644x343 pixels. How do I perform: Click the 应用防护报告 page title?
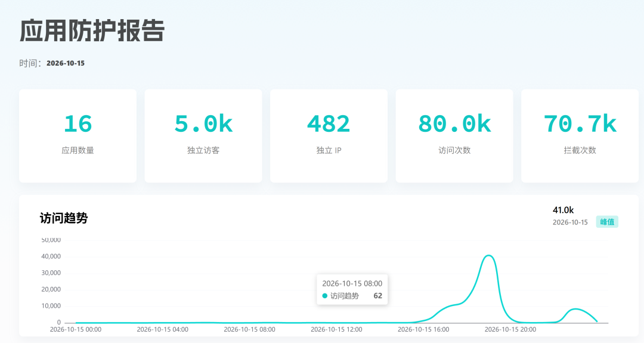(92, 31)
